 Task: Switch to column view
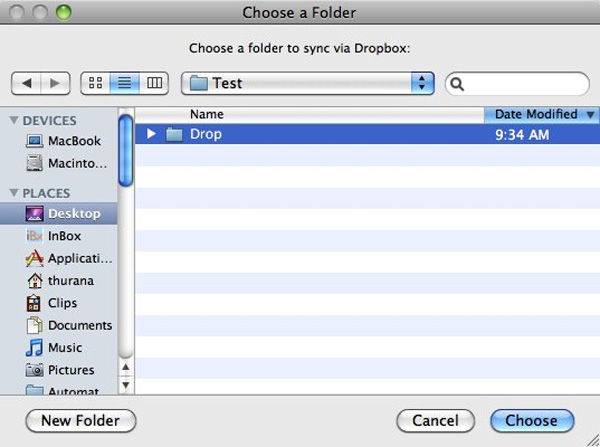[x=154, y=83]
